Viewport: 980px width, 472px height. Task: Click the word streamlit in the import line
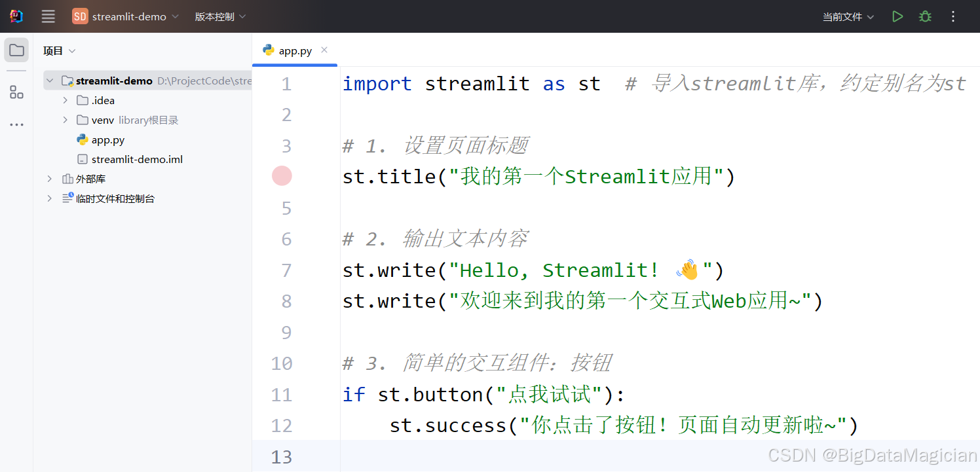(x=478, y=84)
